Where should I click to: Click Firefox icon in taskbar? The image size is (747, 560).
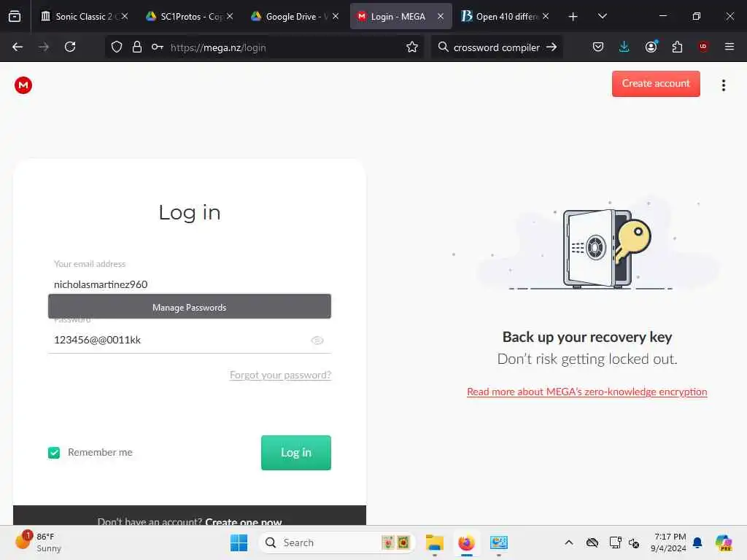pos(466,542)
